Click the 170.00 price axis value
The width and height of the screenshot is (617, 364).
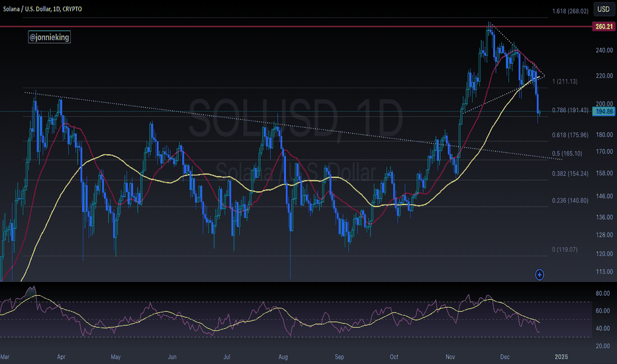(604, 152)
